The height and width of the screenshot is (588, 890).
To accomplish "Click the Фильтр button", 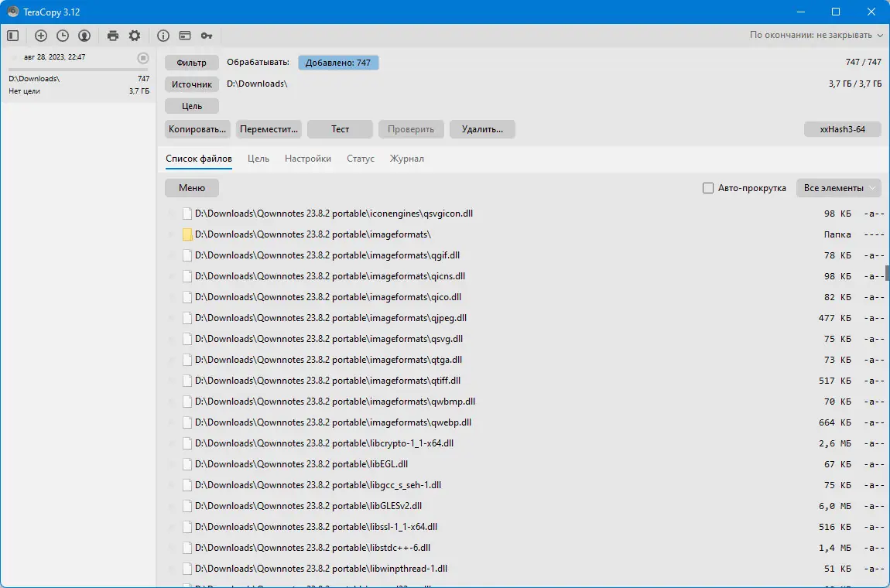I will 192,63.
